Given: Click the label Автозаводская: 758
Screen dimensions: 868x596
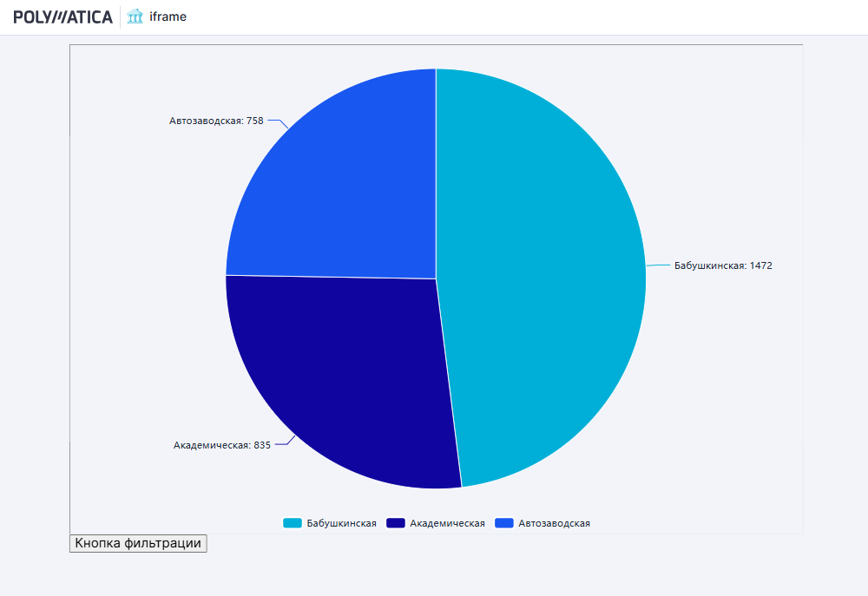Looking at the screenshot, I should pyautogui.click(x=216, y=121).
